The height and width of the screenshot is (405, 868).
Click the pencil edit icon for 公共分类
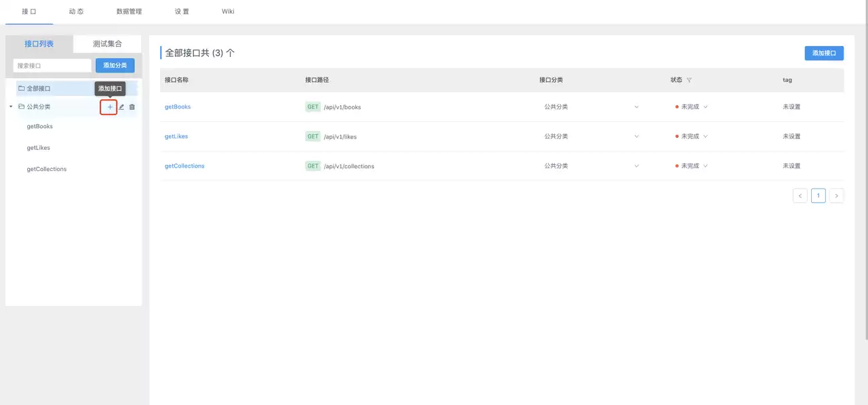(x=121, y=107)
